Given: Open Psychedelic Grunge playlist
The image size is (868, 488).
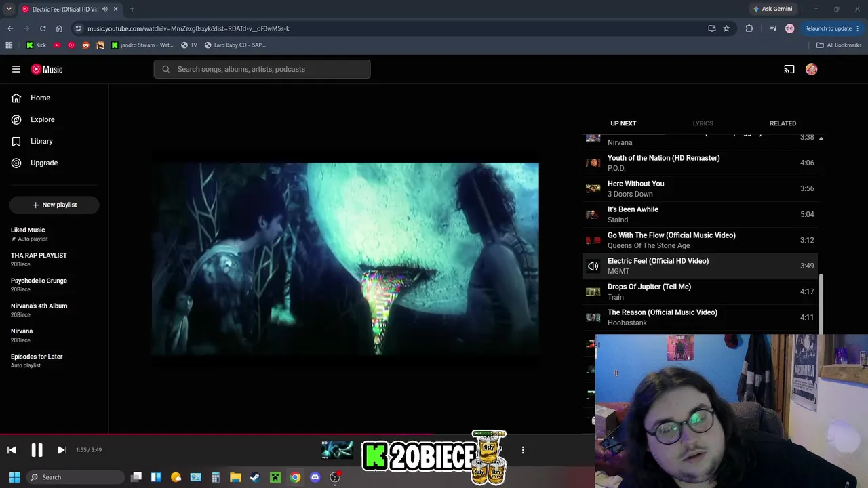Looking at the screenshot, I should pos(54,285).
